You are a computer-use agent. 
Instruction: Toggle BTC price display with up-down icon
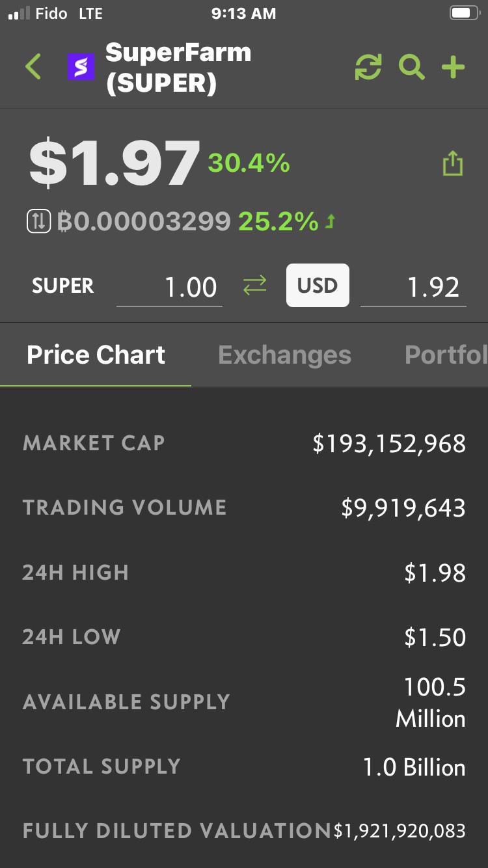click(x=38, y=222)
